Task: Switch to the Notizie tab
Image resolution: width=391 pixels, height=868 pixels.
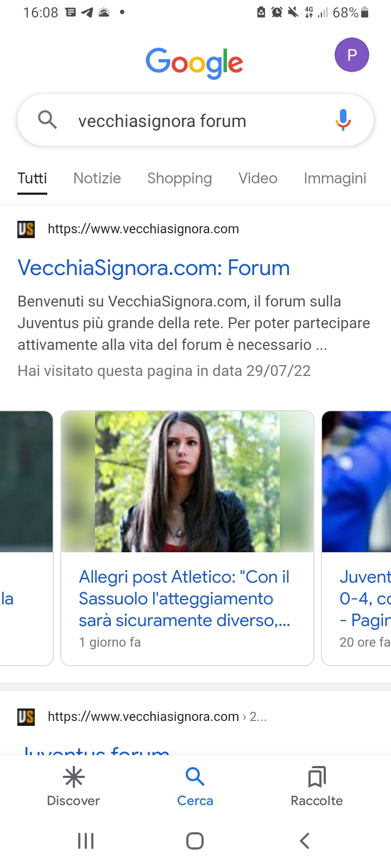Action: coord(97,178)
